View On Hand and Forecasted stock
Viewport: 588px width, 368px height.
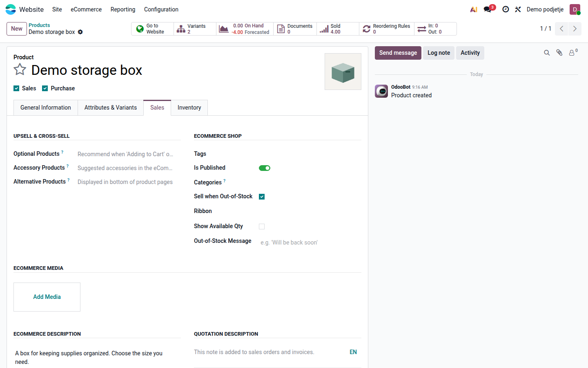(x=245, y=29)
